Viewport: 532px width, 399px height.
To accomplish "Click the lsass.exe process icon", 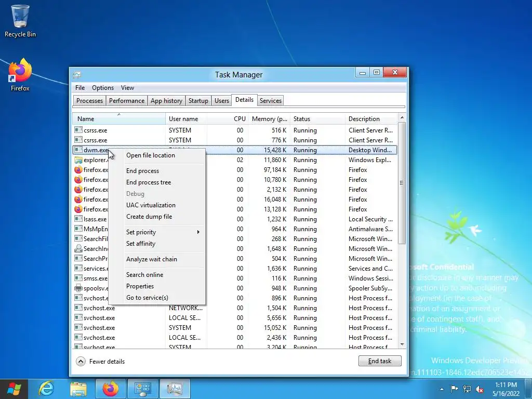I will pos(78,219).
